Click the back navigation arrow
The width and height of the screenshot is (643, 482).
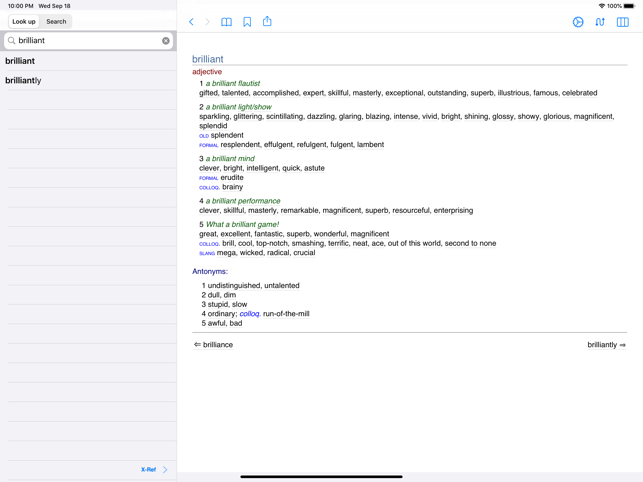point(192,22)
